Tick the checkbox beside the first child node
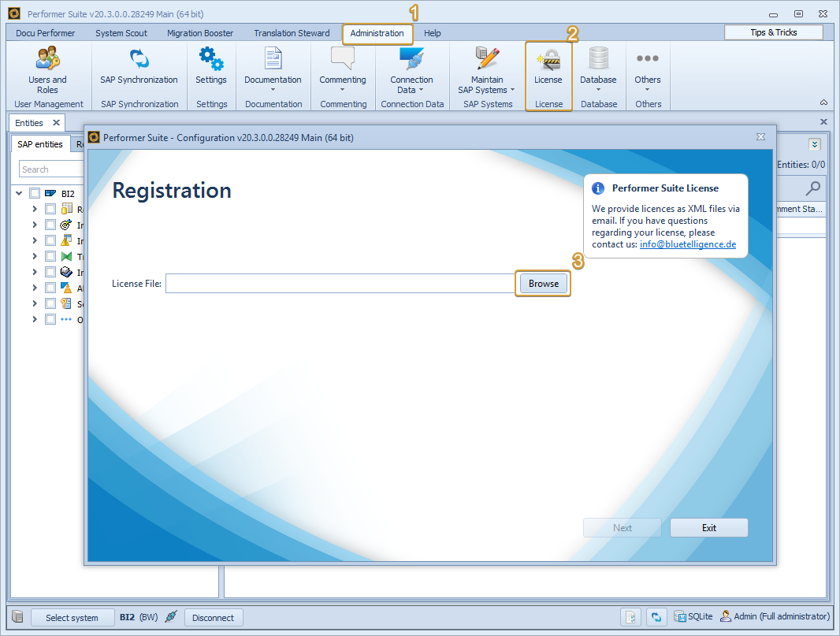 pos(50,208)
